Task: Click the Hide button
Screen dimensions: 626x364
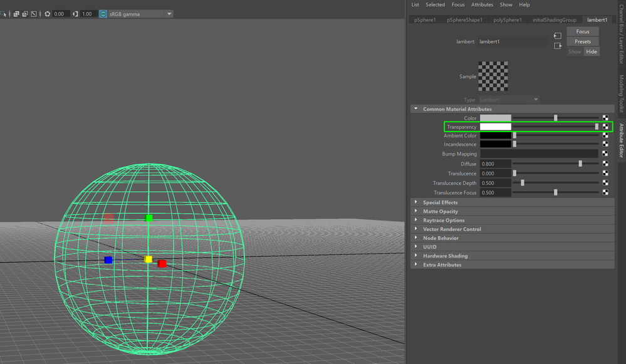Action: click(x=592, y=51)
